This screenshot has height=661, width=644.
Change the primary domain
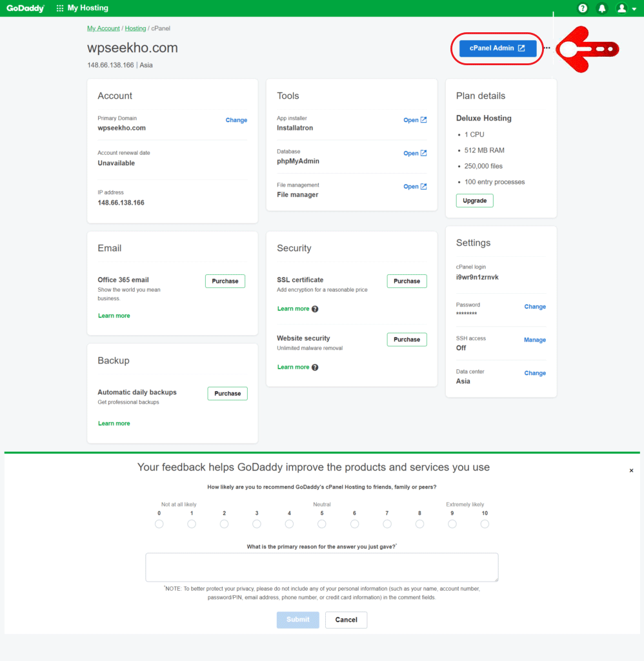coord(236,120)
